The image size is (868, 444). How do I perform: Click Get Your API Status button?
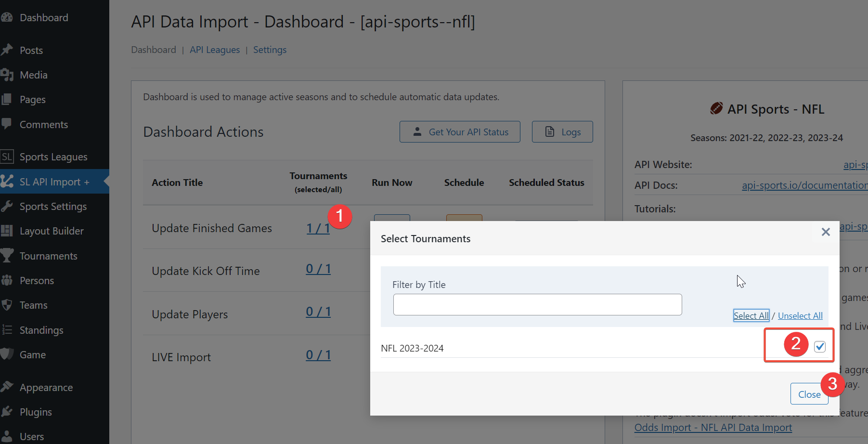coord(460,131)
